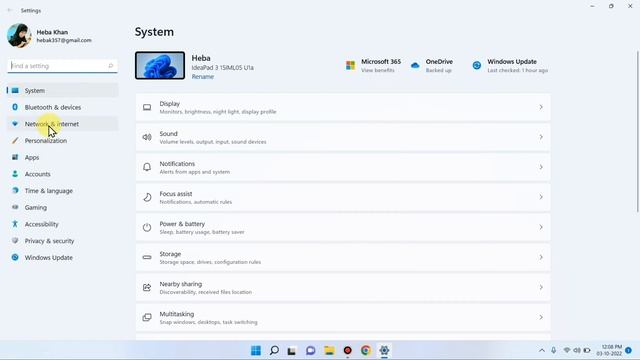This screenshot has width=640, height=360.
Task: Click the search magnifier in Find a setting
Action: (111, 66)
